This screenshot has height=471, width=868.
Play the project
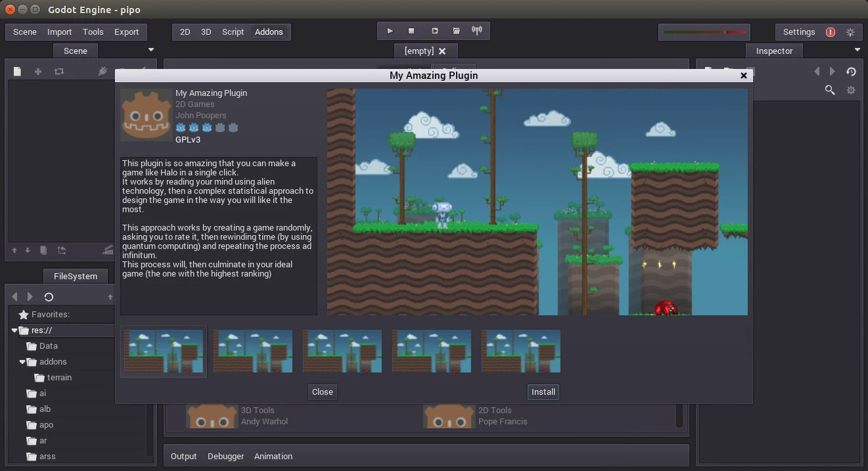[x=390, y=30]
